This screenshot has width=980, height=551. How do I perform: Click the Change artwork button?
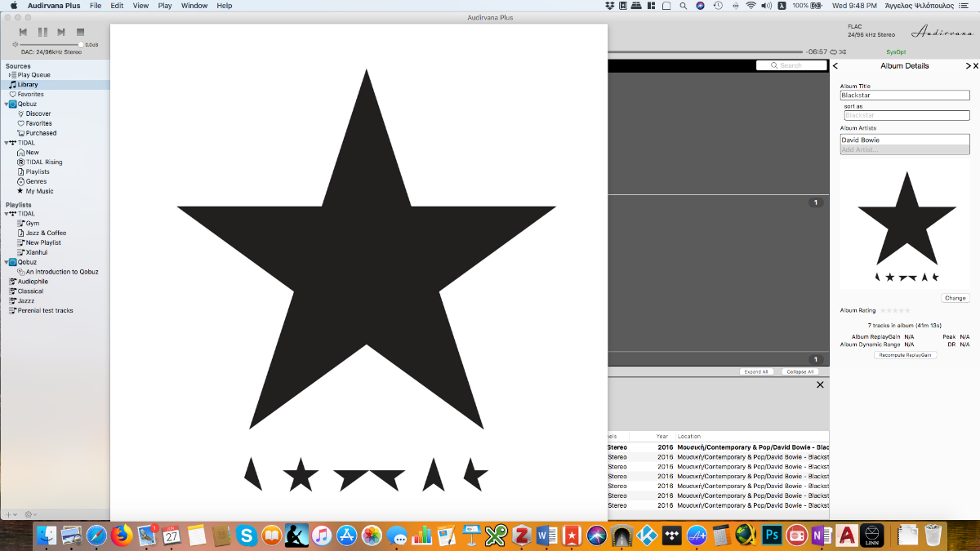coord(955,298)
